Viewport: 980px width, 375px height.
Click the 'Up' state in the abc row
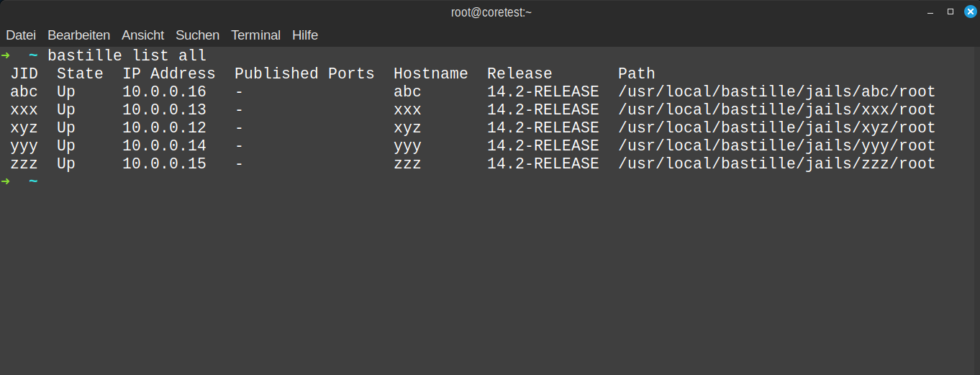(x=66, y=91)
